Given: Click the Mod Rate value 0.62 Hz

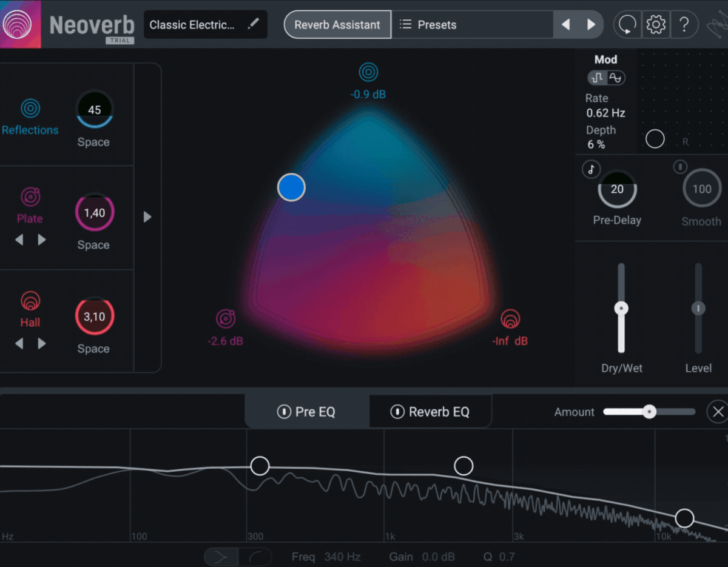Looking at the screenshot, I should coord(605,113).
